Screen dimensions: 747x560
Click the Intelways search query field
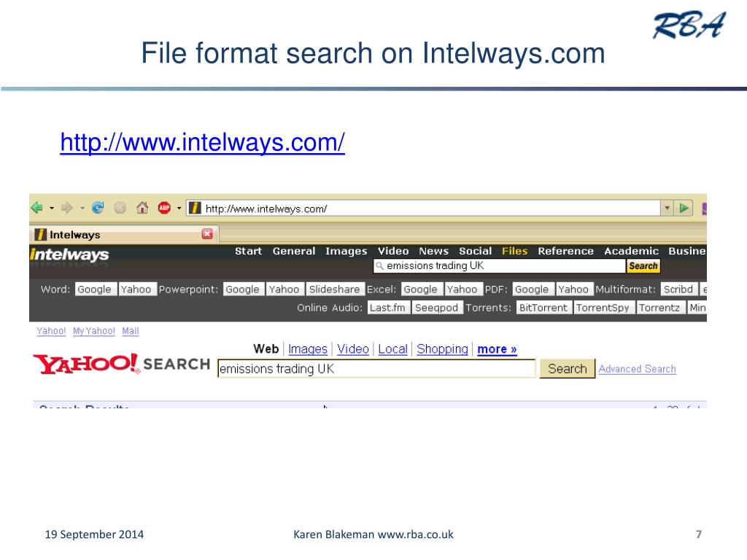(x=499, y=265)
